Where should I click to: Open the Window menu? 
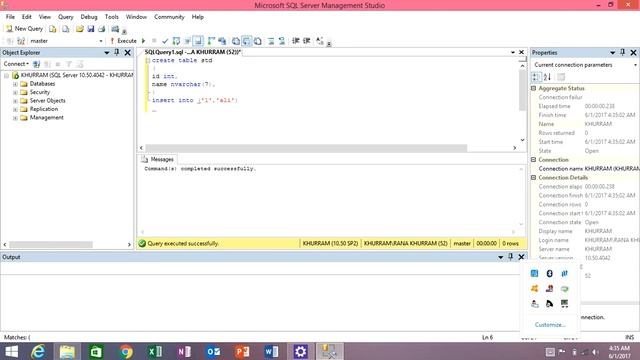[136, 17]
